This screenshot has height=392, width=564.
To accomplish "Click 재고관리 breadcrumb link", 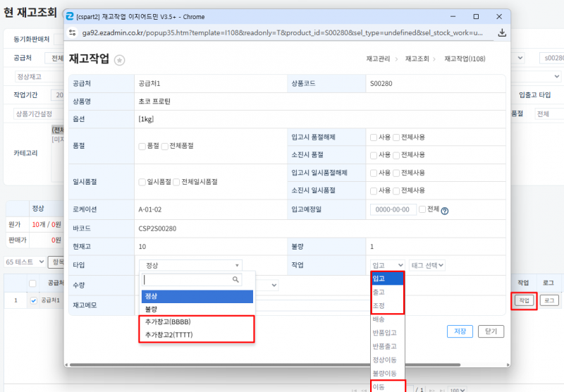I will pos(378,59).
